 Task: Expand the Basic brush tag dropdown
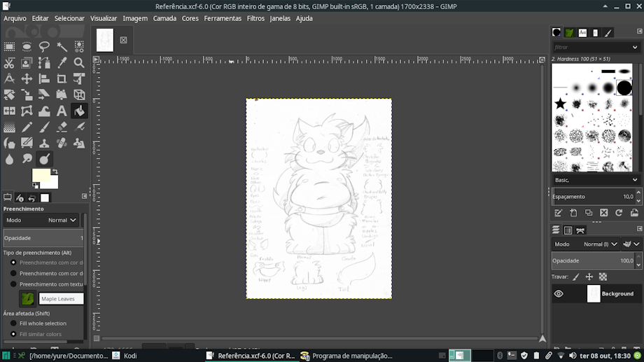[596, 180]
